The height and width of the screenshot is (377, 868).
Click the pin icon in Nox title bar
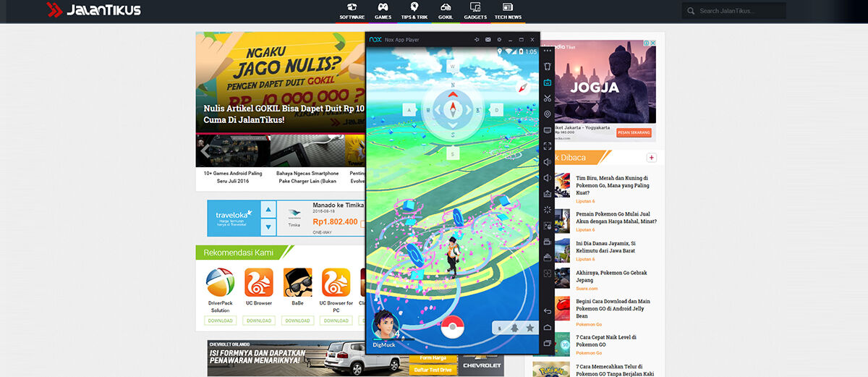[476, 39]
